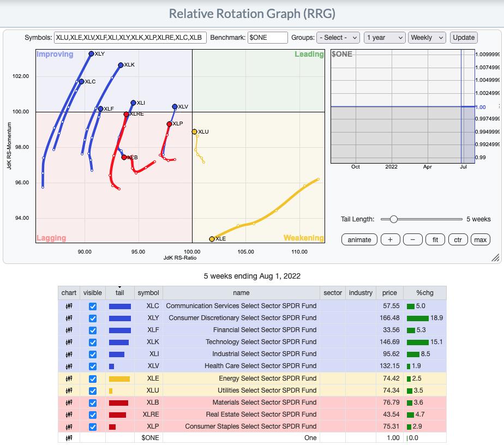The height and width of the screenshot is (445, 504).
Task: Click the max button
Action: tap(480, 240)
